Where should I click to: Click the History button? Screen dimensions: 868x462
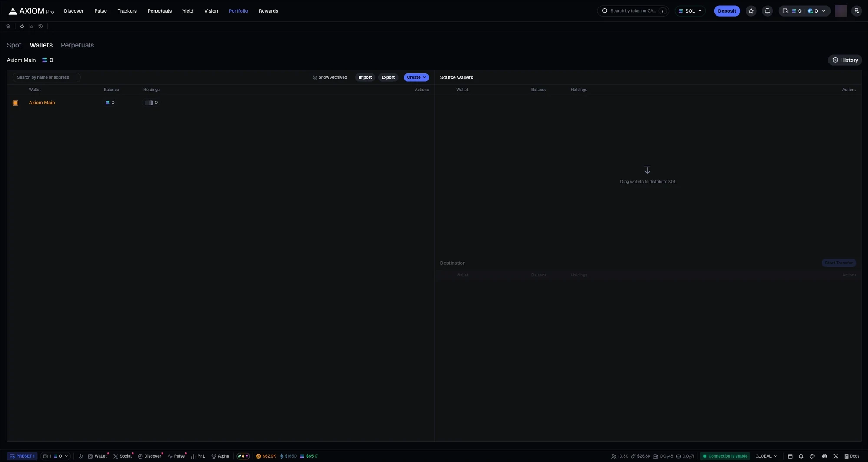pyautogui.click(x=845, y=60)
